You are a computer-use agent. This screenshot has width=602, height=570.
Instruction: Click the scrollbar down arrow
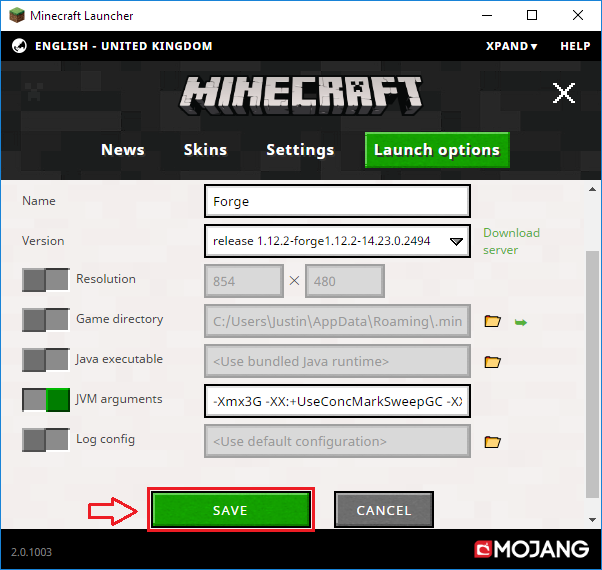592,520
